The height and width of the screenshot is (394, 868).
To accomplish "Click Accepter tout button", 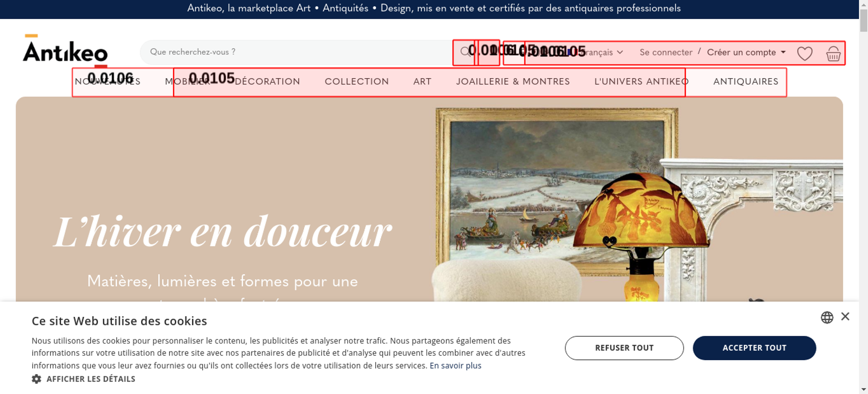I will (x=754, y=348).
